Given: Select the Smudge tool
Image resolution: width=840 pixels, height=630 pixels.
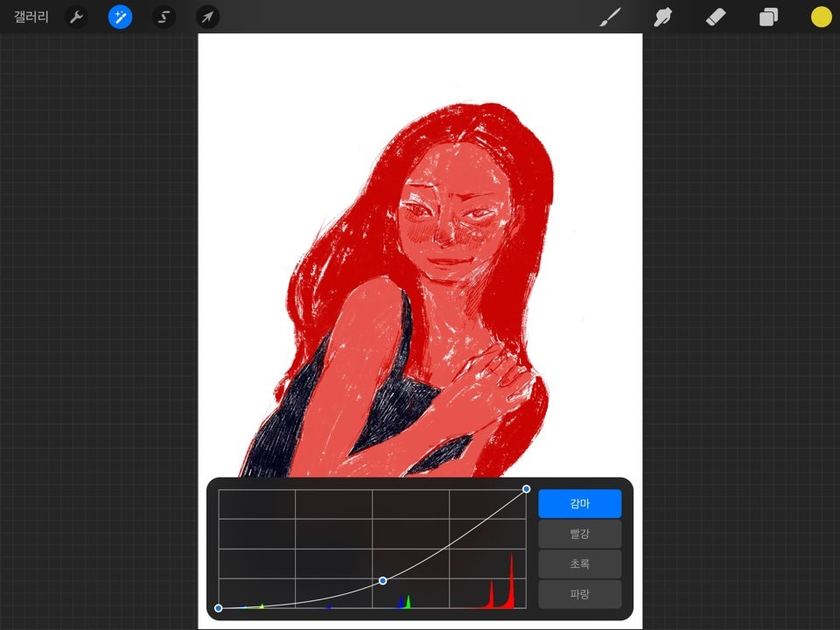Looking at the screenshot, I should (x=662, y=17).
